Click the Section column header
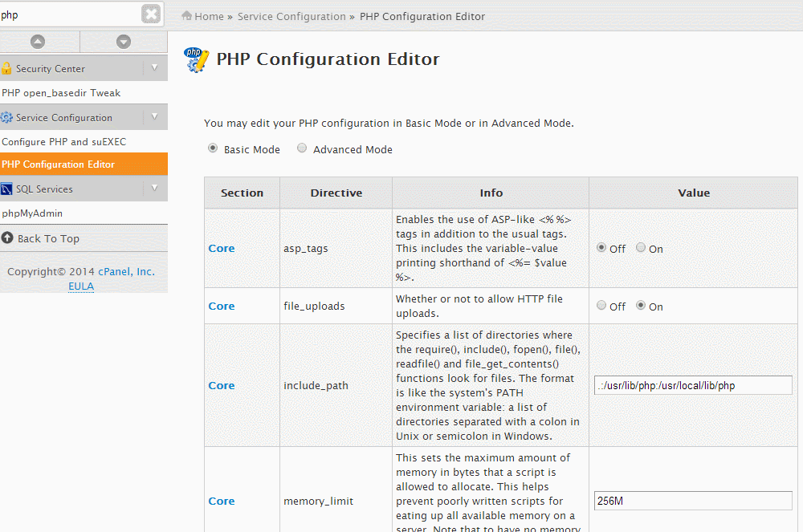 243,193
